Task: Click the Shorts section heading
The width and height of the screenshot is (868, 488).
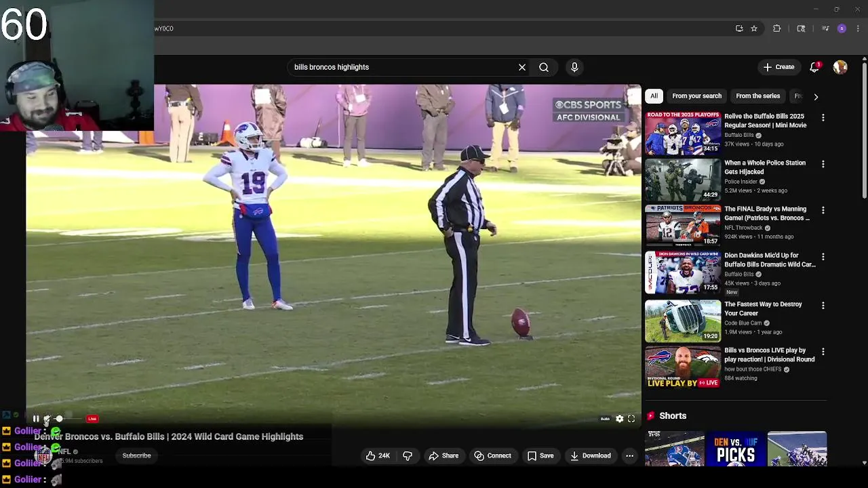Action: coord(673,416)
